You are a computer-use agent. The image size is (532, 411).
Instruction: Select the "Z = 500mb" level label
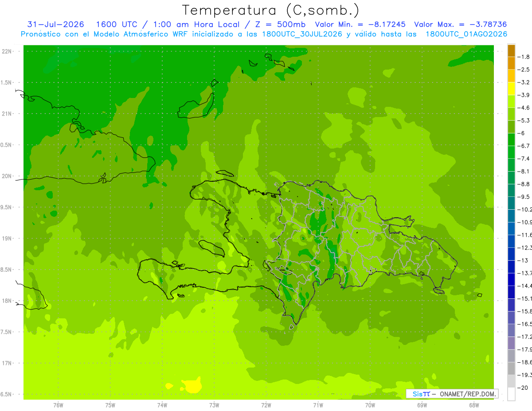click(280, 24)
